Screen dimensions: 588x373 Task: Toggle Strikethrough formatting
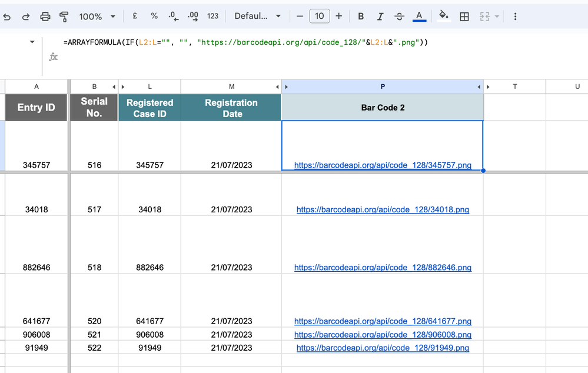[400, 16]
